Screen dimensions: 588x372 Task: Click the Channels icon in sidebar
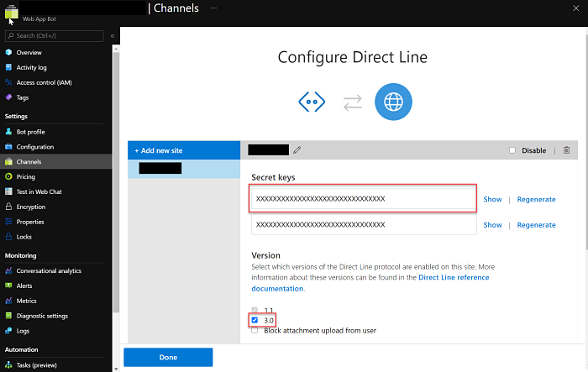[8, 161]
